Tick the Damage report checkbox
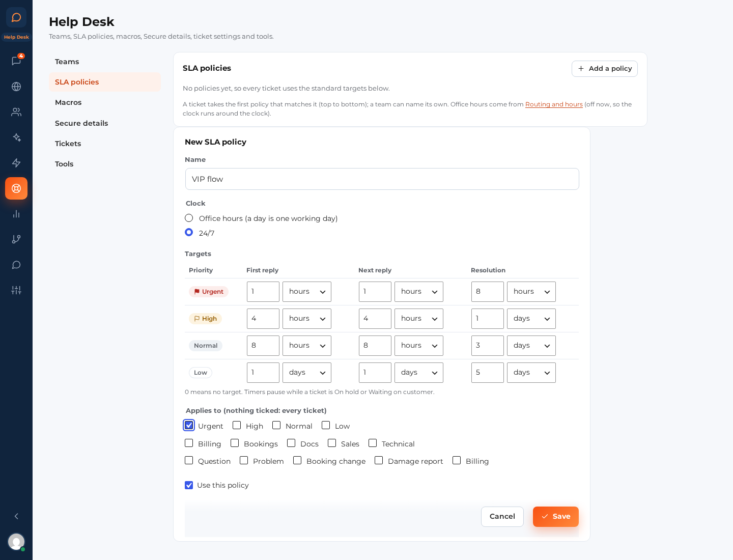 pyautogui.click(x=379, y=460)
